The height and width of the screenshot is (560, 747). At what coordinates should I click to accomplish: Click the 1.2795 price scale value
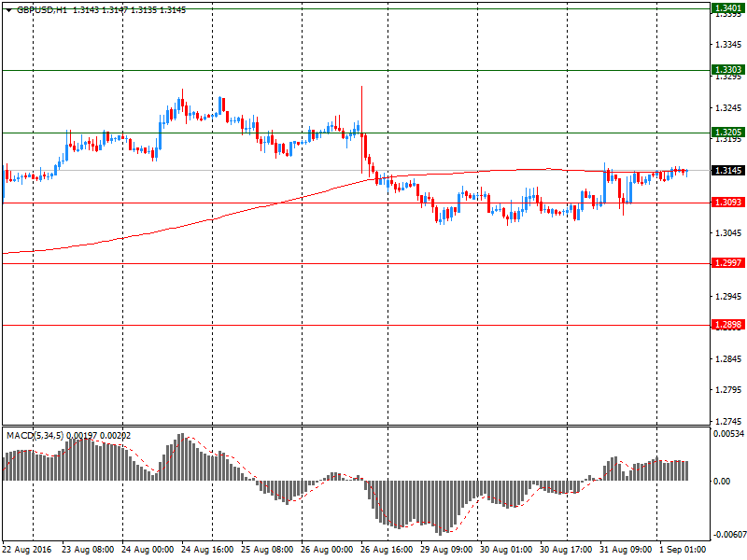(728, 390)
